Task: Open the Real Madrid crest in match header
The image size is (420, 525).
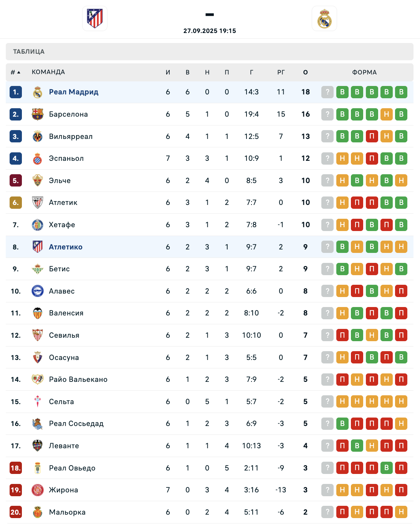Action: tap(324, 18)
